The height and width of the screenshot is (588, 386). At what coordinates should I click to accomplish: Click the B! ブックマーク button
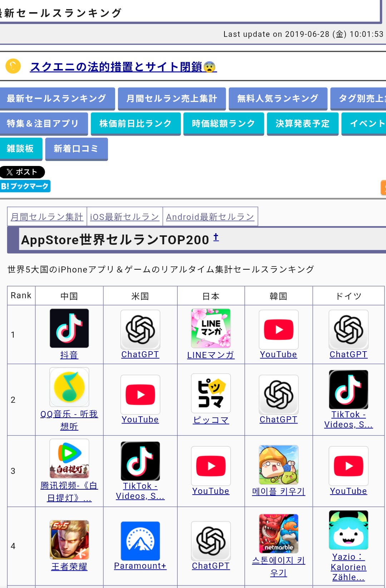pos(25,186)
